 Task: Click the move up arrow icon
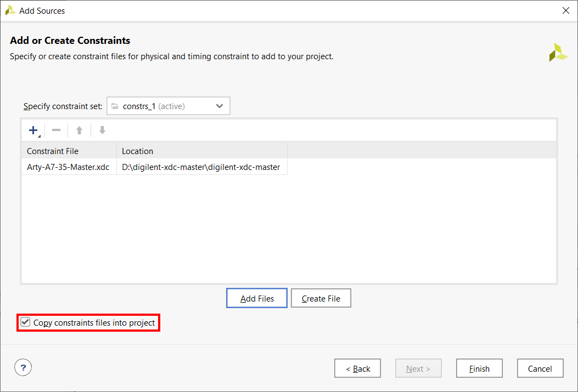point(79,130)
